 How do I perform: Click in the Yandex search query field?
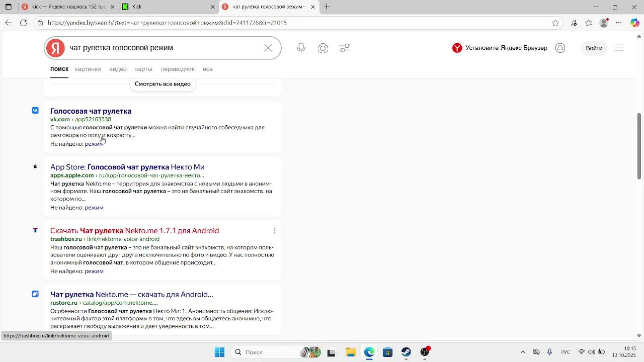pos(164,48)
